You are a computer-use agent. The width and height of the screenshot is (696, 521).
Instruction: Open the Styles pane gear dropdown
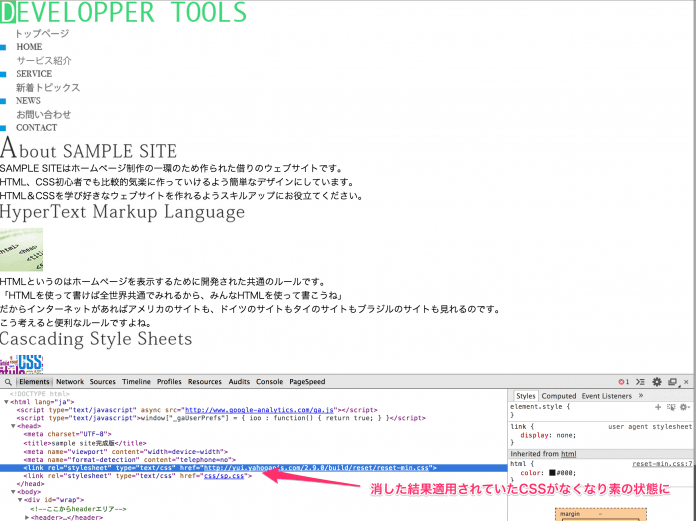point(685,407)
